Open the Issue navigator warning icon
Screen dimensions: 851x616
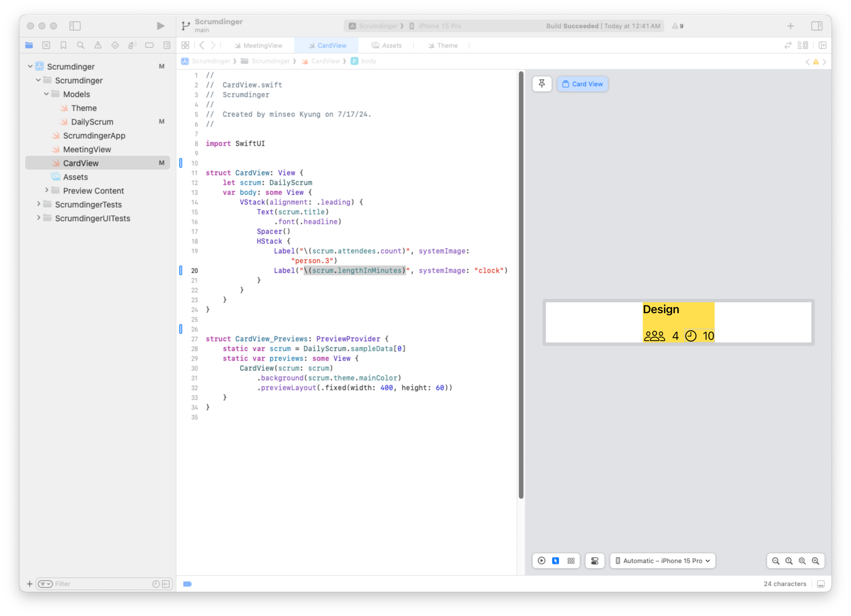pyautogui.click(x=98, y=45)
